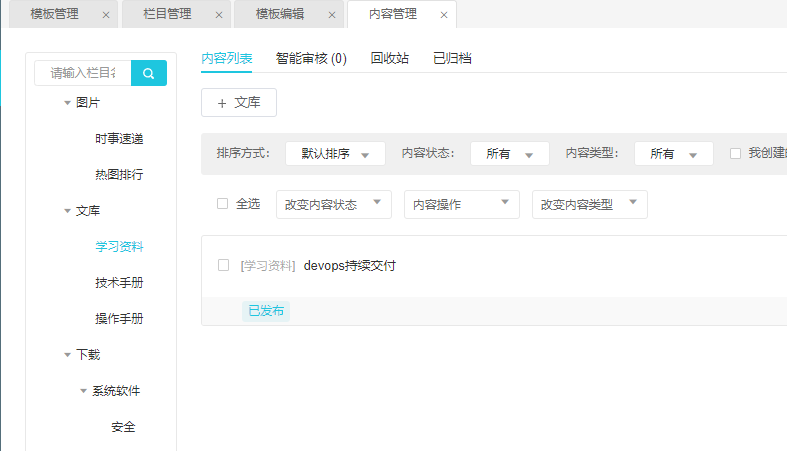Select 操作手册 in the tree
This screenshot has height=451, width=787.
point(119,319)
